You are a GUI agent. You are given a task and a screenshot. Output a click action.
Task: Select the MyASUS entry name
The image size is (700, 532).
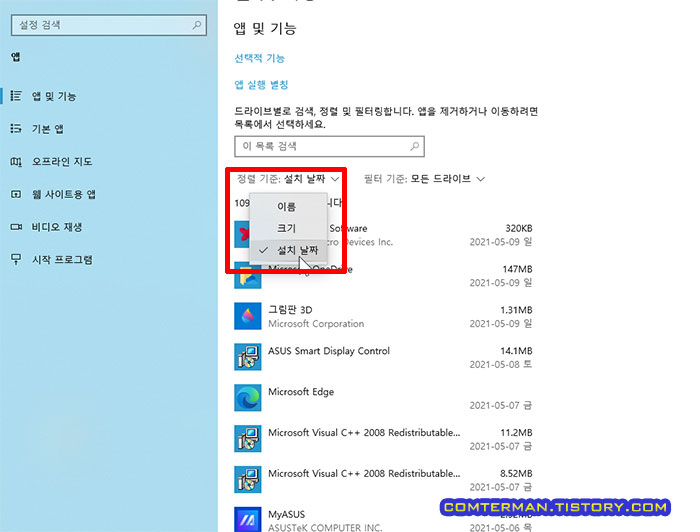click(x=287, y=514)
